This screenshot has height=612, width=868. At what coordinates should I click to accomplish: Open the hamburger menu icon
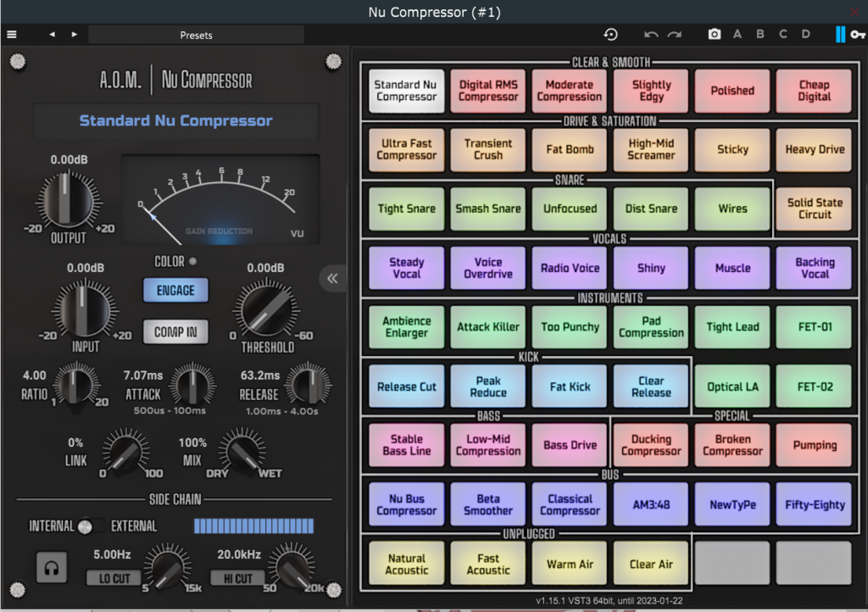tap(12, 35)
